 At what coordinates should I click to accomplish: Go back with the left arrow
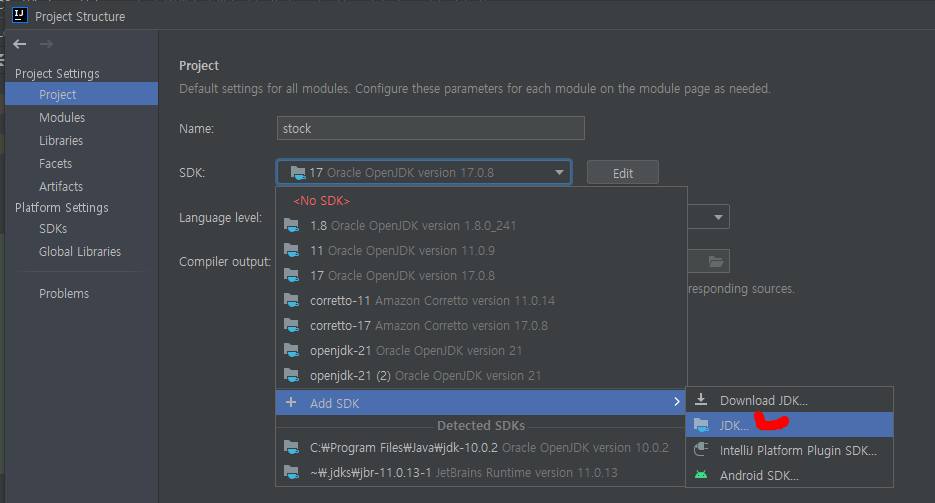coord(20,44)
